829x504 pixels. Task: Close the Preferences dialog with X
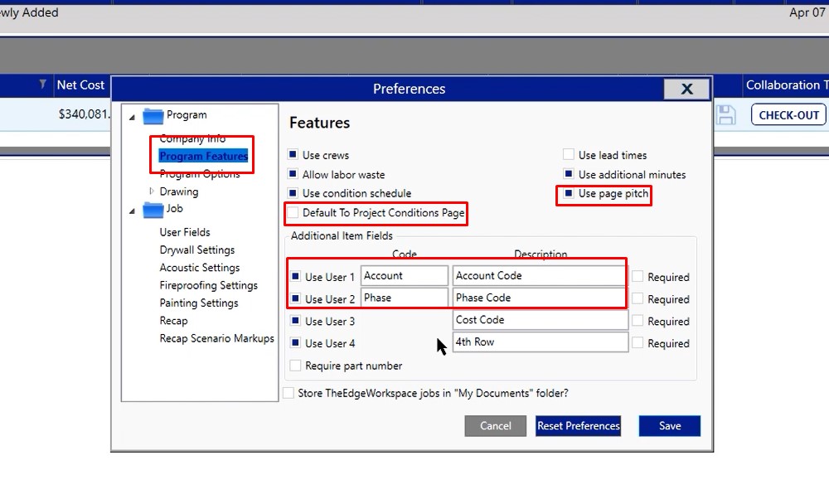pyautogui.click(x=686, y=89)
